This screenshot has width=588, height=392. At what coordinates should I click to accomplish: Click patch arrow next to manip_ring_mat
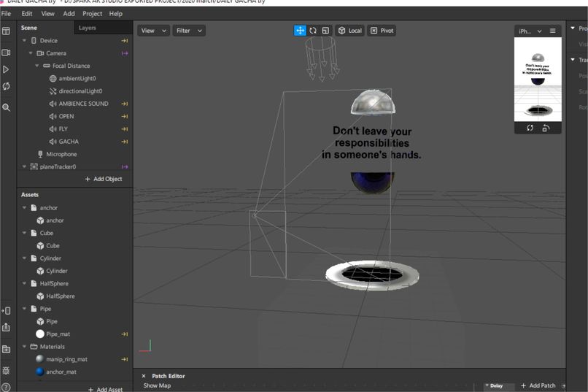[x=125, y=359]
